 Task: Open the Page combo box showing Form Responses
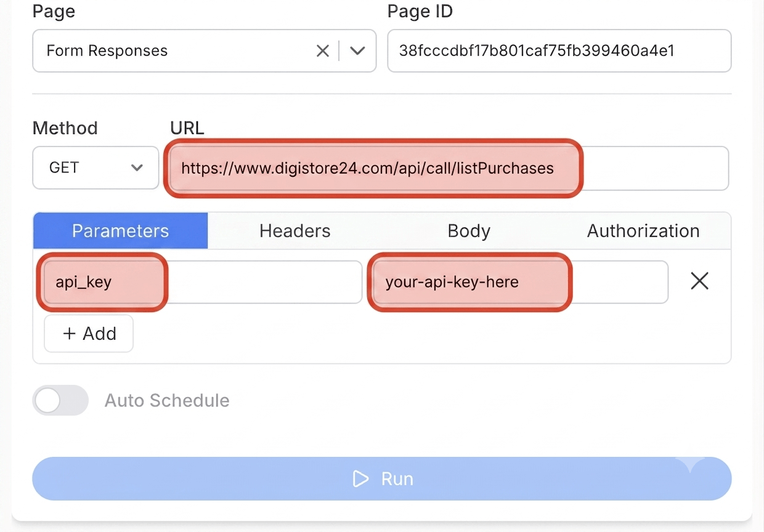(205, 51)
